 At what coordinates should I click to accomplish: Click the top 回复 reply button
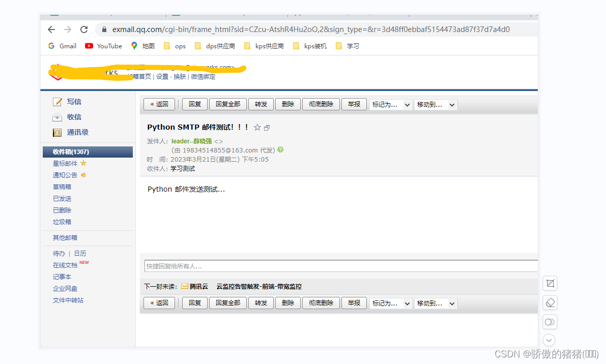pyautogui.click(x=195, y=104)
